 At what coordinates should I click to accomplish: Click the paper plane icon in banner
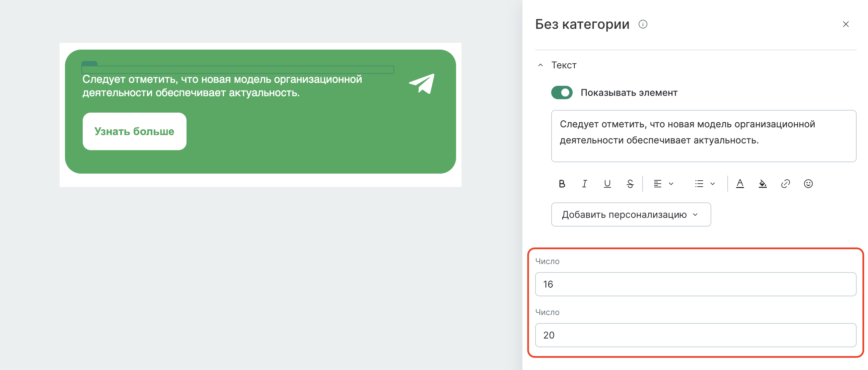(x=422, y=84)
